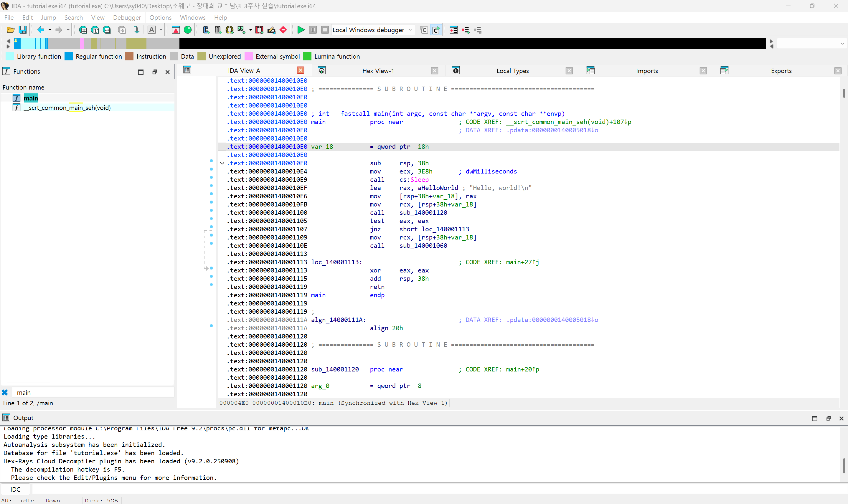This screenshot has height=504, width=848.
Task: Open the Edit menu
Action: pyautogui.click(x=27, y=17)
